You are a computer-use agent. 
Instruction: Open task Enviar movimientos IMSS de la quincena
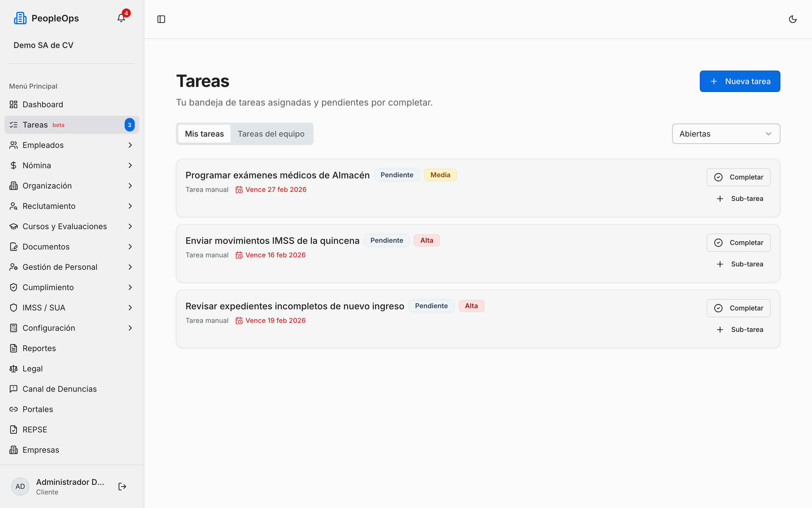coord(272,240)
